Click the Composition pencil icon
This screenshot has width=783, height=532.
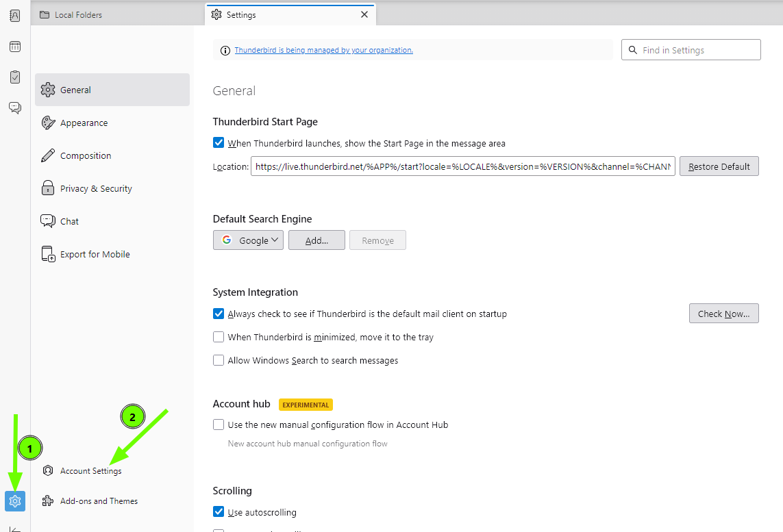point(48,155)
